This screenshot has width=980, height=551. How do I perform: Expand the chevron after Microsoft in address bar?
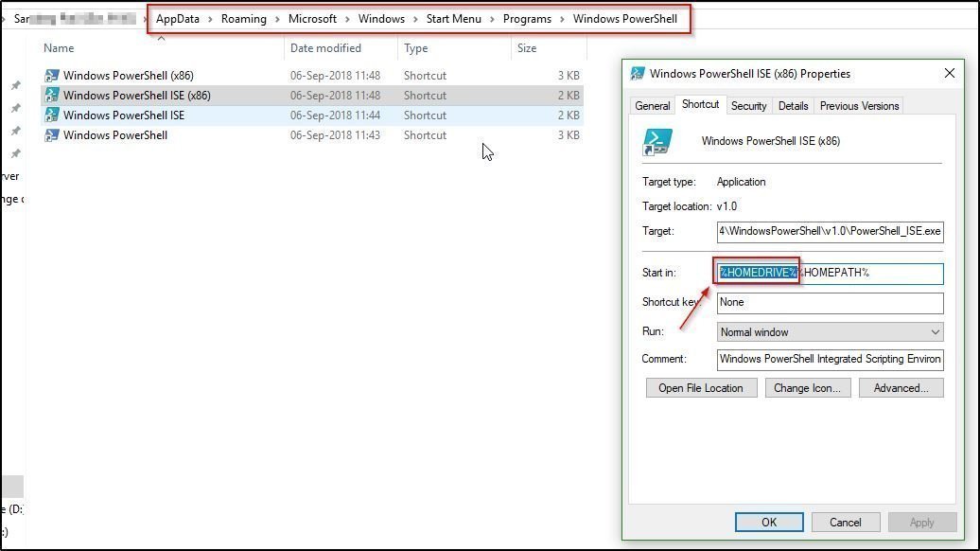coord(347,19)
